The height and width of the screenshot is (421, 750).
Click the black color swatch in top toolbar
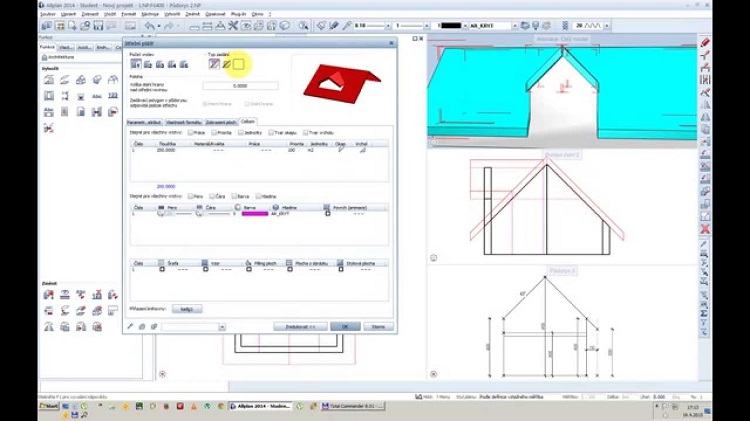[451, 26]
